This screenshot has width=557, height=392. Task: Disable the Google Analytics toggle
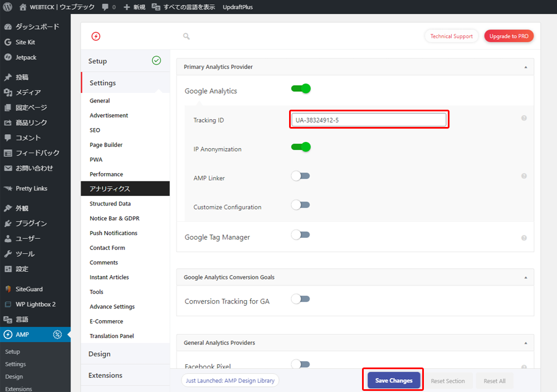[x=301, y=89]
